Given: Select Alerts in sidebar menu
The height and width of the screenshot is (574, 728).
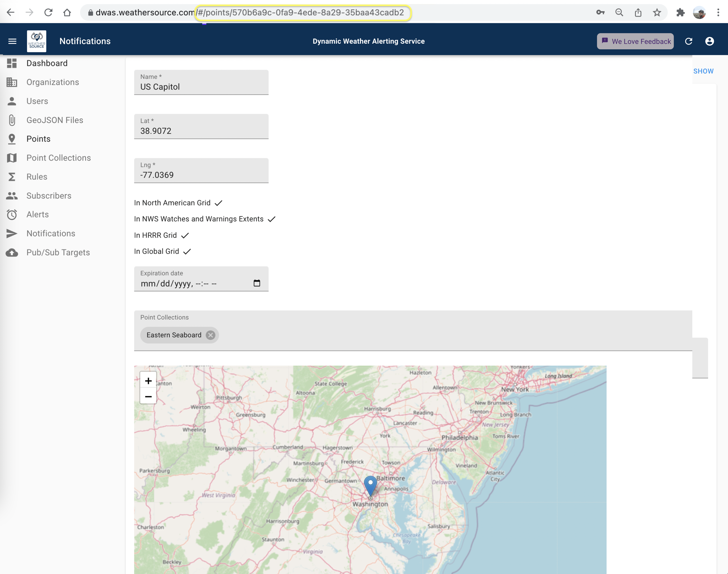Looking at the screenshot, I should click(37, 214).
